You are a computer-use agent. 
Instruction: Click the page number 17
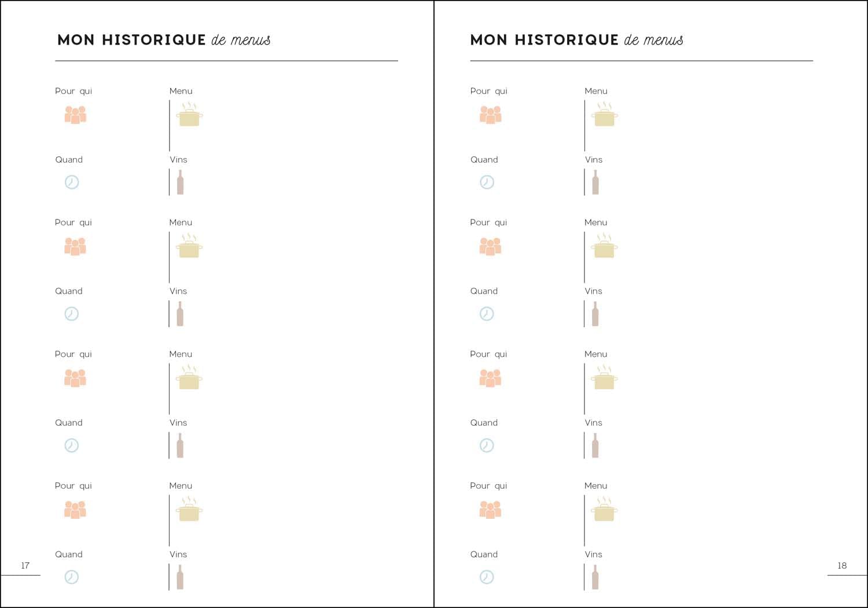tap(25, 566)
